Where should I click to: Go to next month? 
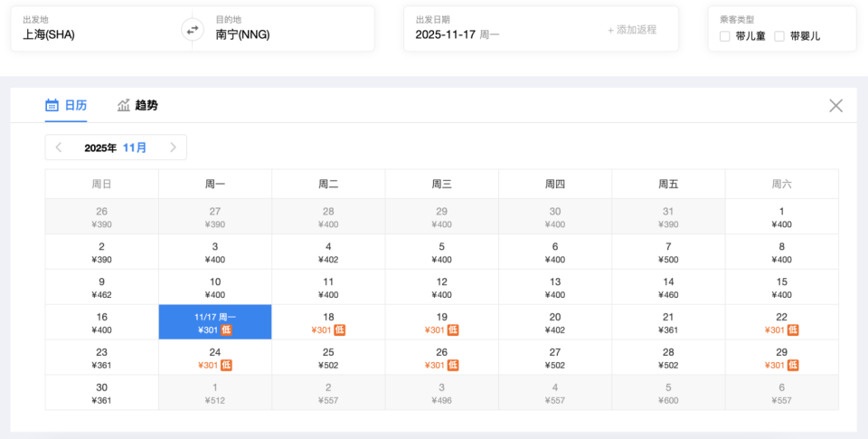coord(174,148)
